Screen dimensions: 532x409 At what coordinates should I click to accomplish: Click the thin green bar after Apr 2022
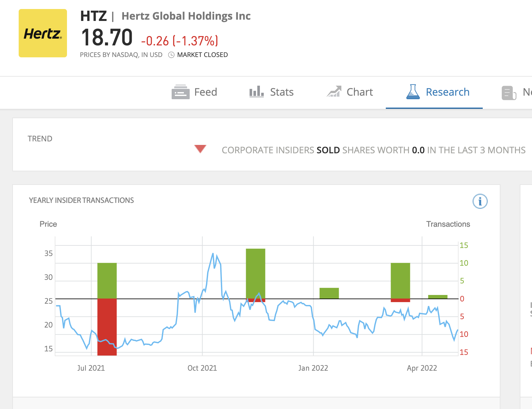(x=438, y=297)
